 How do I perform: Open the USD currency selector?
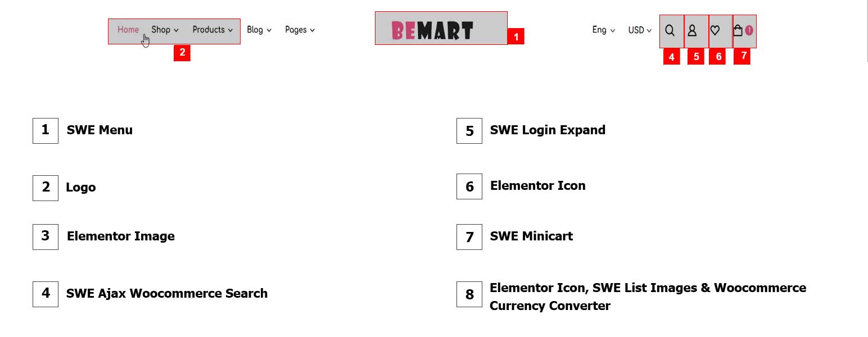640,30
